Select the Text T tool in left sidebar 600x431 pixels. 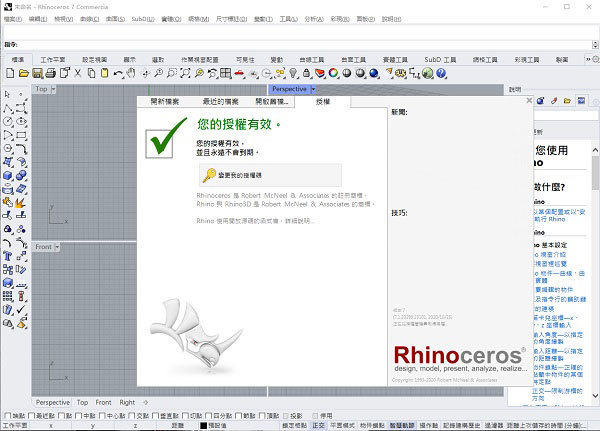click(x=8, y=256)
